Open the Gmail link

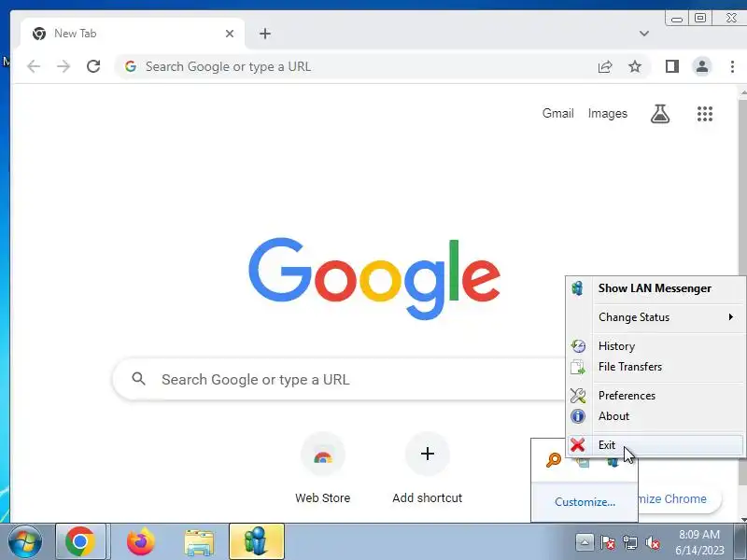(x=557, y=113)
